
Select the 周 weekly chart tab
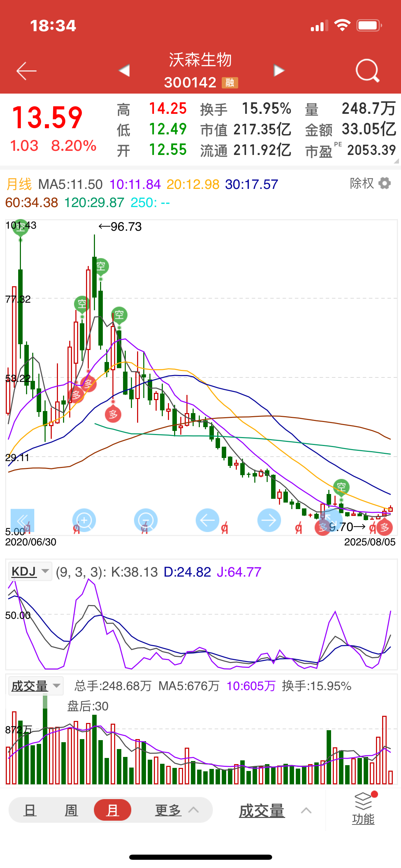pyautogui.click(x=71, y=810)
